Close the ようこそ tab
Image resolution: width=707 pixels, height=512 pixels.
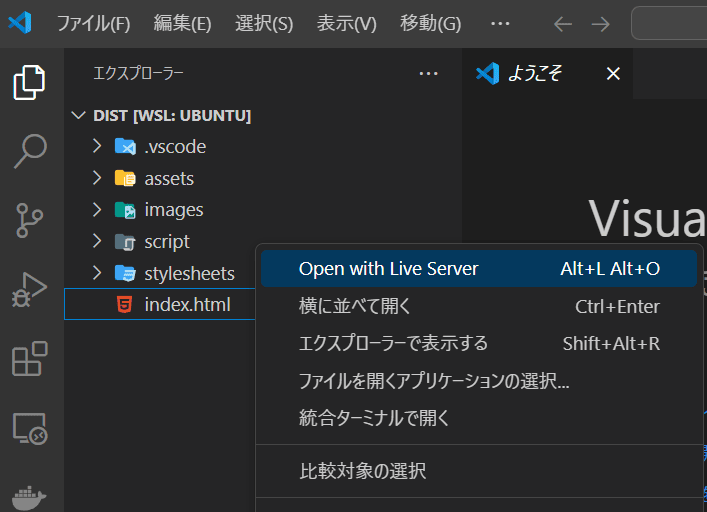pyautogui.click(x=613, y=73)
